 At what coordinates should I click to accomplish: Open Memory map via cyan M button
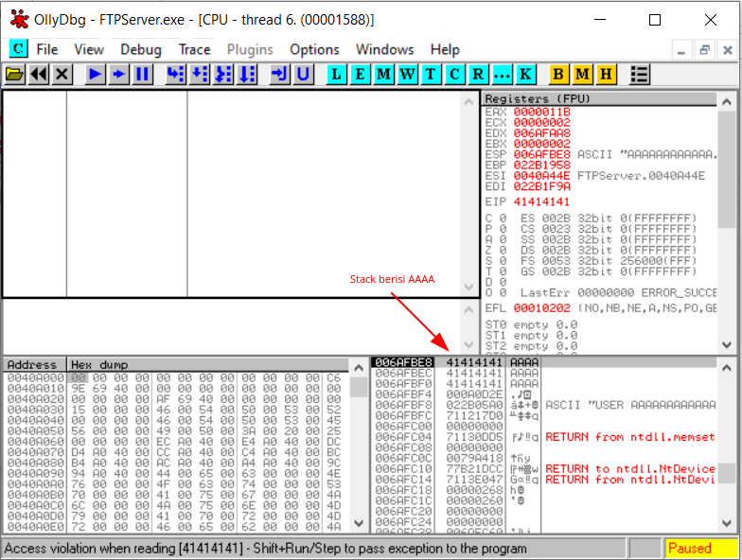384,74
